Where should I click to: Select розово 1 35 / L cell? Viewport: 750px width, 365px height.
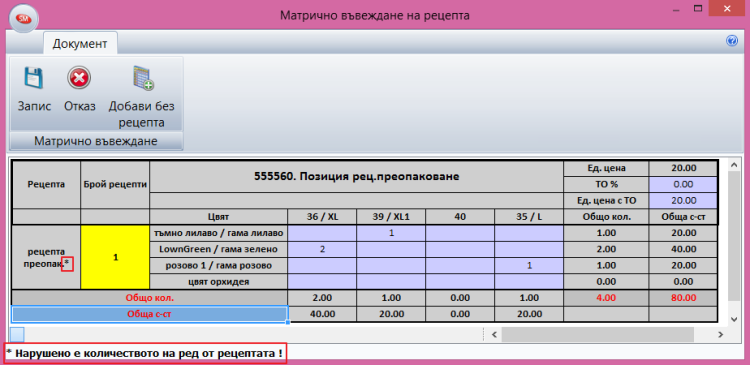(529, 265)
